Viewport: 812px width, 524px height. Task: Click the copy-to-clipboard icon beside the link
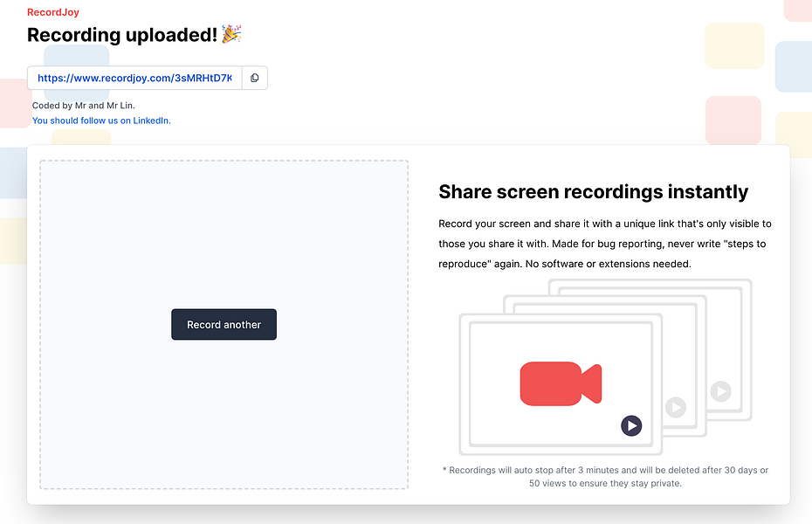[x=254, y=78]
